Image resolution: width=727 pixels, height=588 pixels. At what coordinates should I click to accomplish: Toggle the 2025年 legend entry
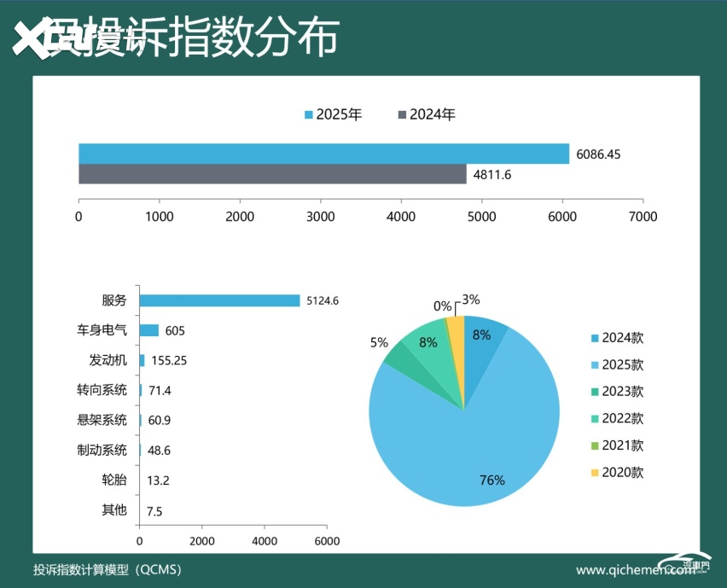[x=335, y=114]
